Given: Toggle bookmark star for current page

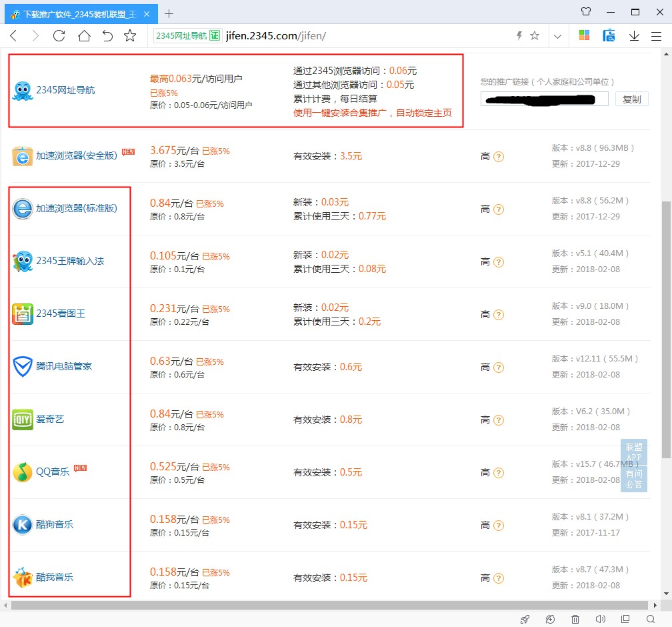Looking at the screenshot, I should [533, 36].
